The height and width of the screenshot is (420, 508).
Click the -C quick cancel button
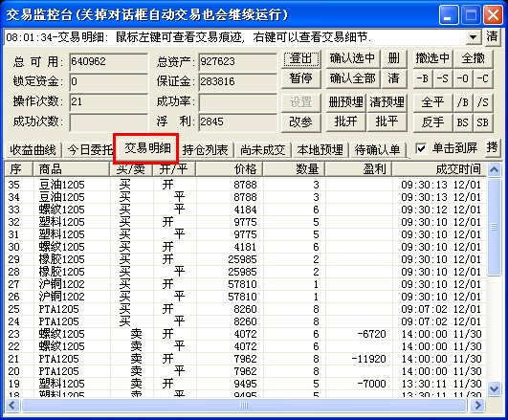click(483, 78)
